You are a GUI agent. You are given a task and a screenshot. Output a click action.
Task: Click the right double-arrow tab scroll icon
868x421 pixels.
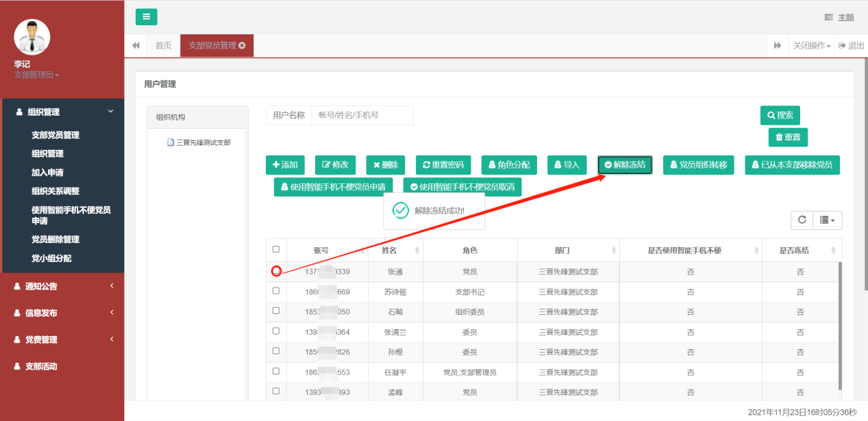tap(778, 46)
